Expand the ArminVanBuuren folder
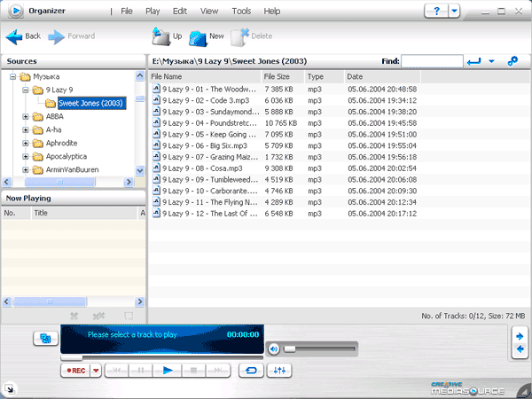Screen dimensions: 532x399 tap(26, 169)
